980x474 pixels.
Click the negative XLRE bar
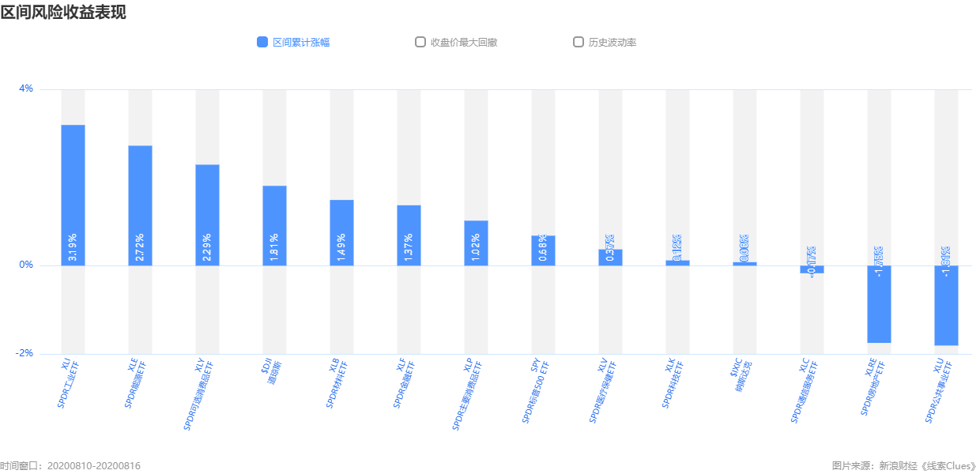[879, 304]
